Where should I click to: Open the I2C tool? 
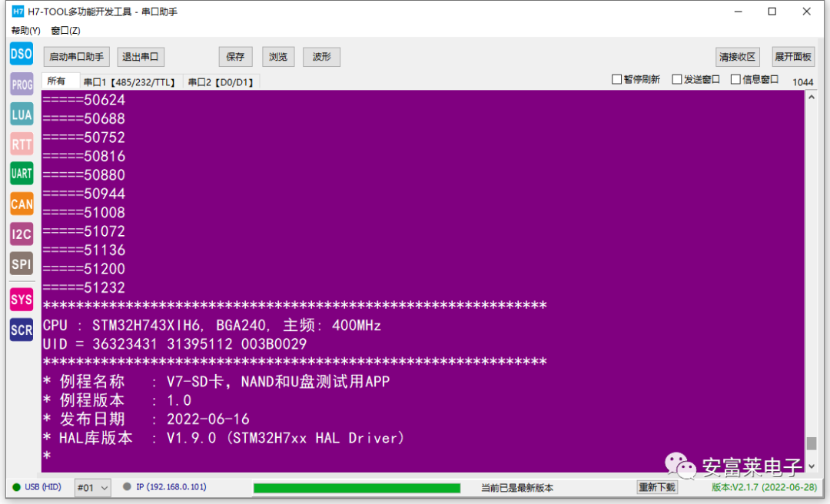click(22, 234)
